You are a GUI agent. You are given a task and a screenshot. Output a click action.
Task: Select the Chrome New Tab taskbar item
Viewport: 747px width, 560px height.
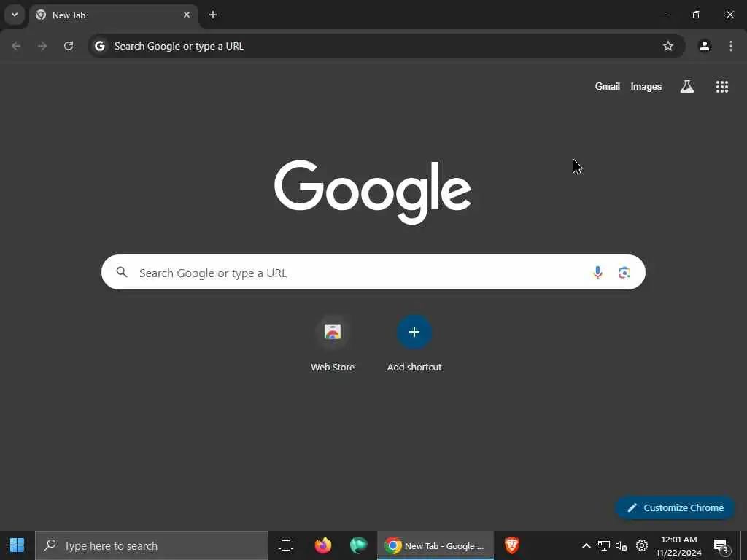coord(436,545)
